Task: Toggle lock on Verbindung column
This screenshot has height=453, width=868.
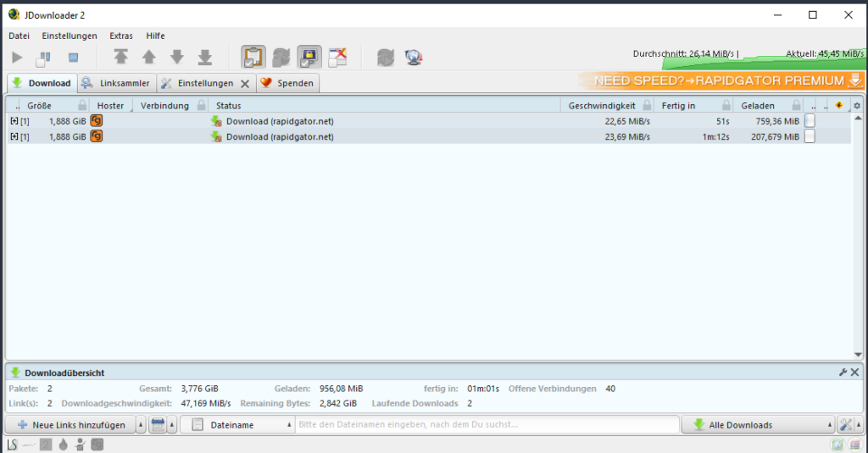Action: [x=202, y=105]
